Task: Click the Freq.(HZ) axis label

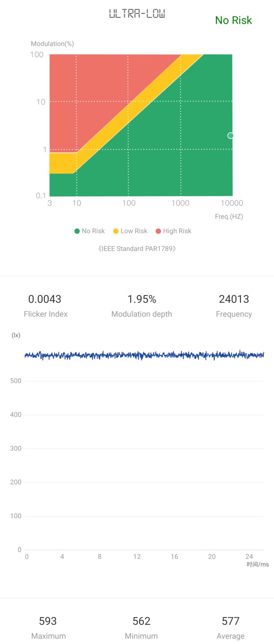Action: (229, 216)
